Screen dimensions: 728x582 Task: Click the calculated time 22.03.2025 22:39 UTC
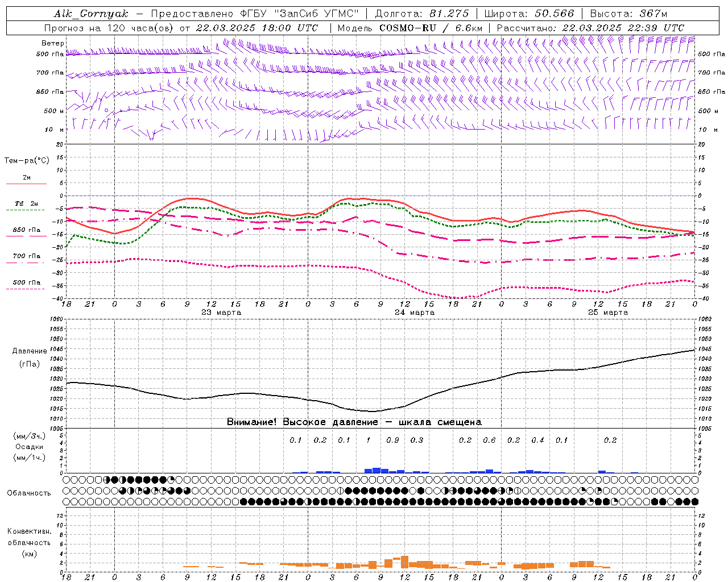(x=623, y=28)
